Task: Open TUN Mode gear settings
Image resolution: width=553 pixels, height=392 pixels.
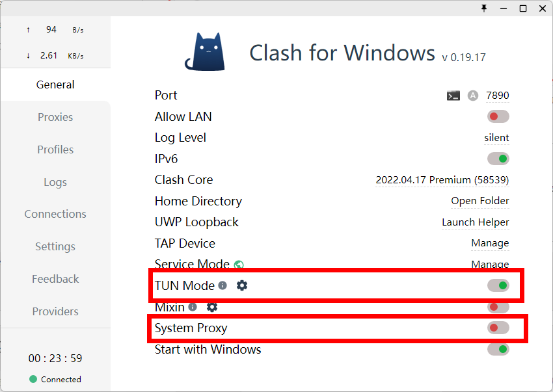Action: click(x=242, y=285)
